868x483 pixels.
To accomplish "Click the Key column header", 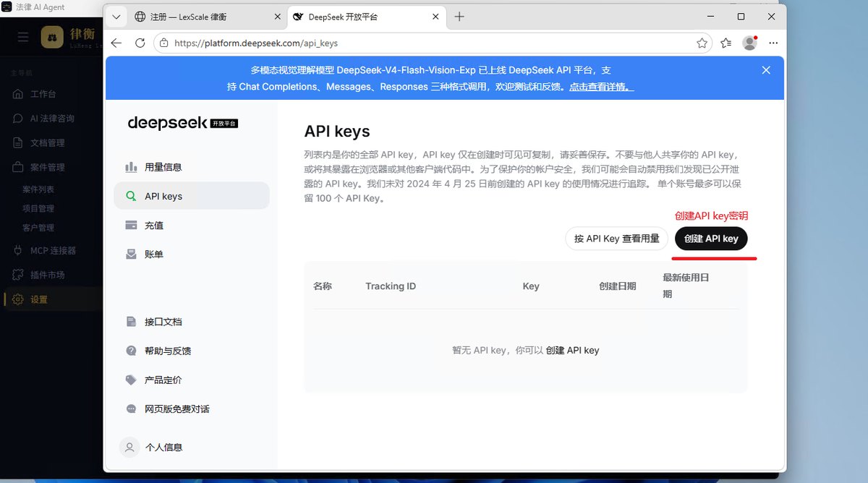I will [x=531, y=286].
